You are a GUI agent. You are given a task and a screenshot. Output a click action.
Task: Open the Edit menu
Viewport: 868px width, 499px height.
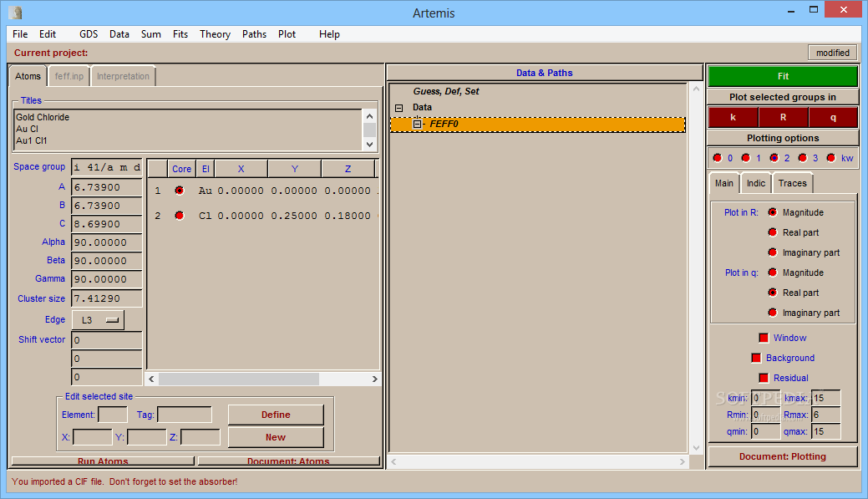tap(48, 34)
